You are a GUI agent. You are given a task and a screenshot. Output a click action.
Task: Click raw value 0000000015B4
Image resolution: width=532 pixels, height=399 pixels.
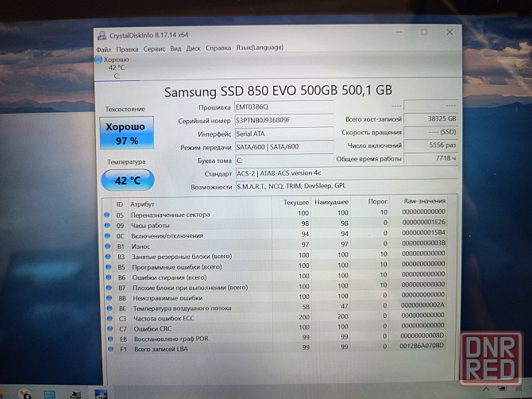pos(423,233)
